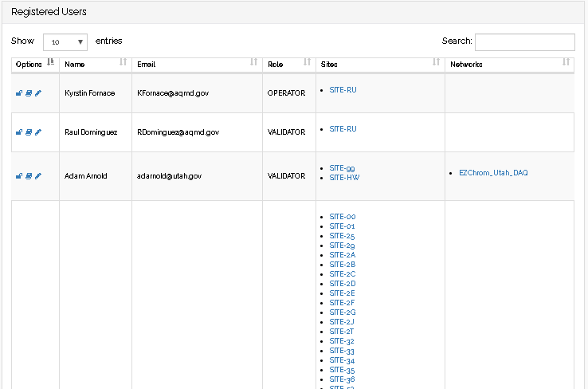Click into the Search input field

[x=524, y=42]
